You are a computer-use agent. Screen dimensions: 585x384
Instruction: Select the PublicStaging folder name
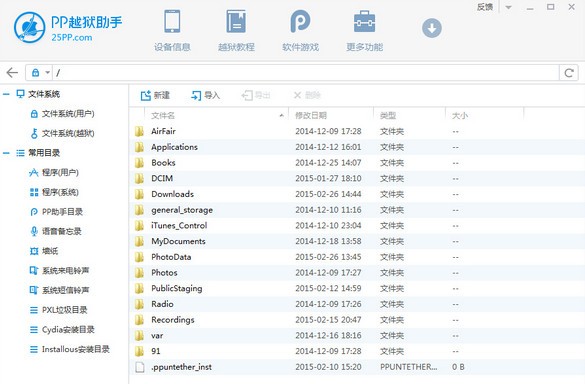177,288
